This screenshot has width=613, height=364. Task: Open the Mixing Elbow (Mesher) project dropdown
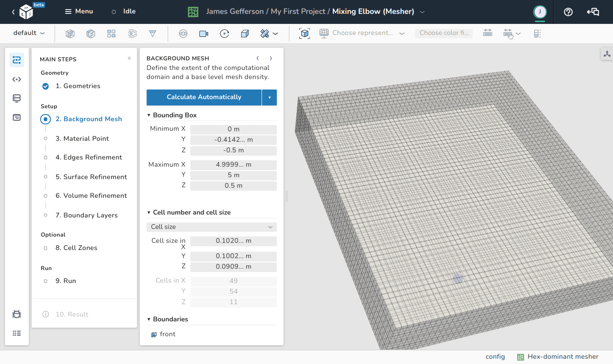[x=422, y=11]
